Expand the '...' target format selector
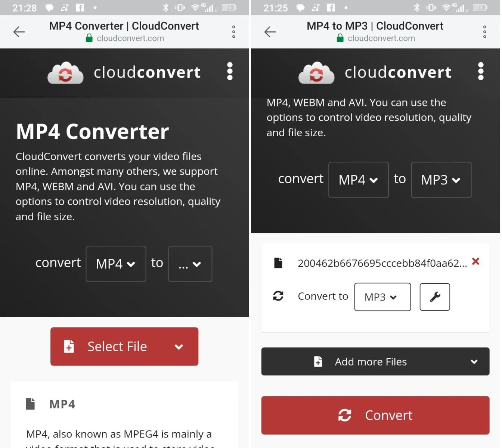This screenshot has height=448, width=502. pyautogui.click(x=190, y=264)
